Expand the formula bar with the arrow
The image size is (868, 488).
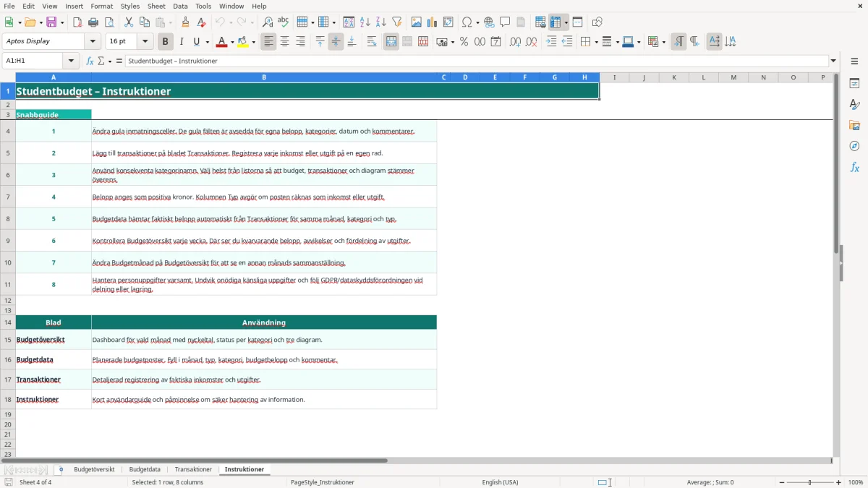click(x=833, y=61)
